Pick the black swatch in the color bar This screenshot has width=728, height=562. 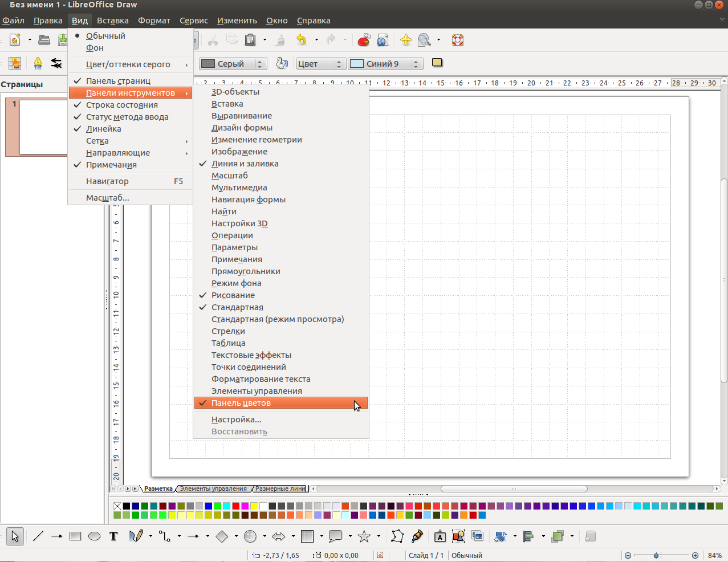pyautogui.click(x=127, y=506)
